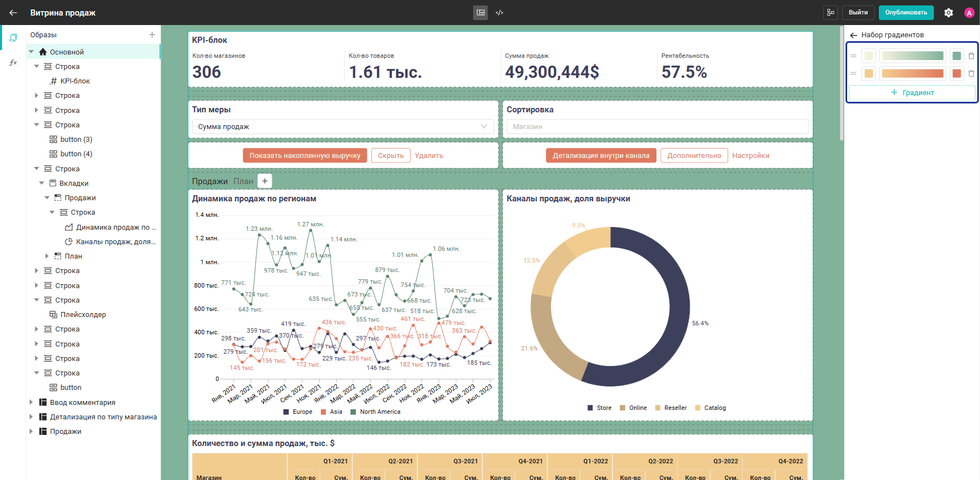Focus the Сортировка input field
Screen dimensions: 980x480
pos(658,127)
